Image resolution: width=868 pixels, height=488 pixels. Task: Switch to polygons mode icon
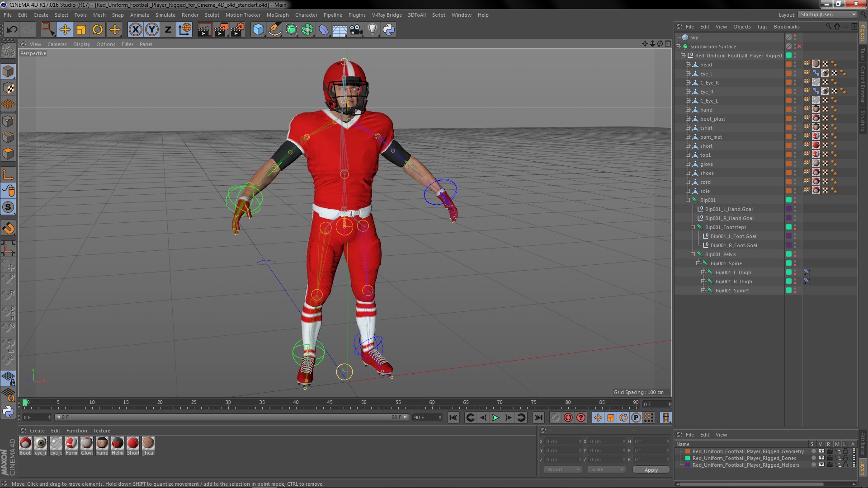[8, 154]
